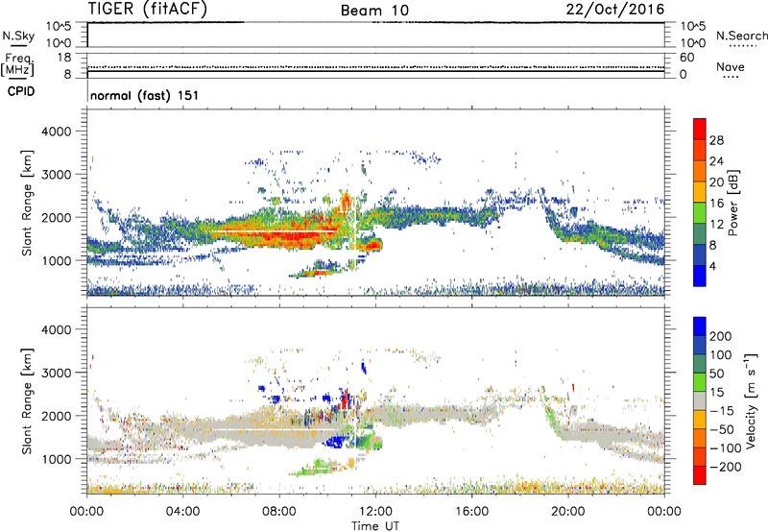Pick the red top segment of power color bar

pos(700,129)
